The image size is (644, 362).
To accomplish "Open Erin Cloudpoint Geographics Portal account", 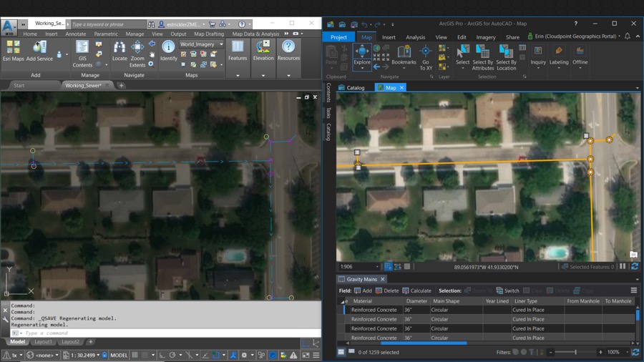I will [574, 36].
